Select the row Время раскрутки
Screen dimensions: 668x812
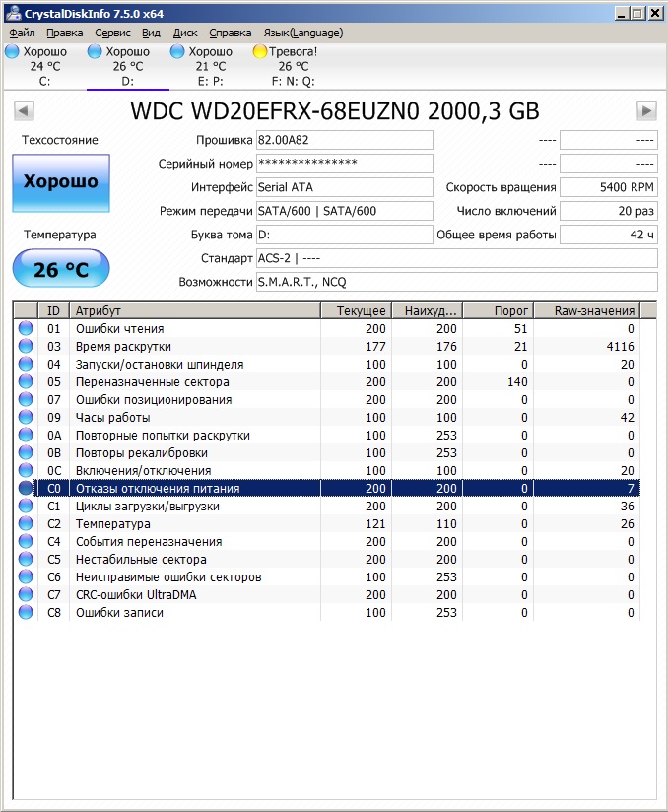pyautogui.click(x=327, y=346)
